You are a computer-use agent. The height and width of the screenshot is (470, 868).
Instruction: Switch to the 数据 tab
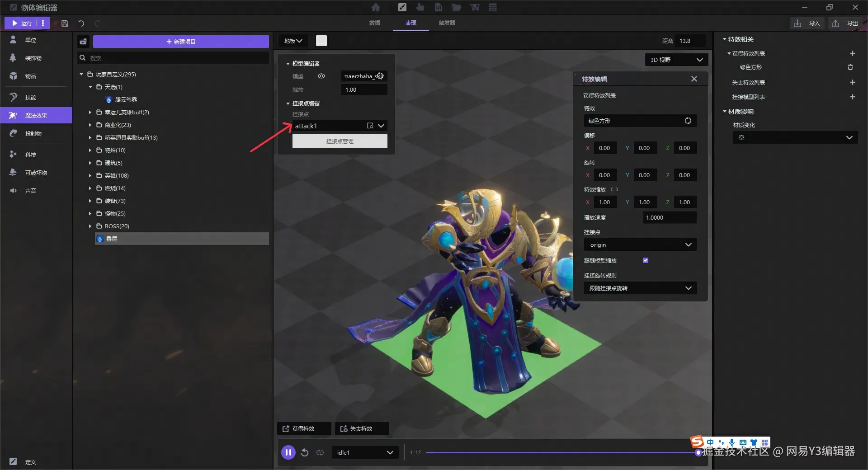click(x=374, y=23)
